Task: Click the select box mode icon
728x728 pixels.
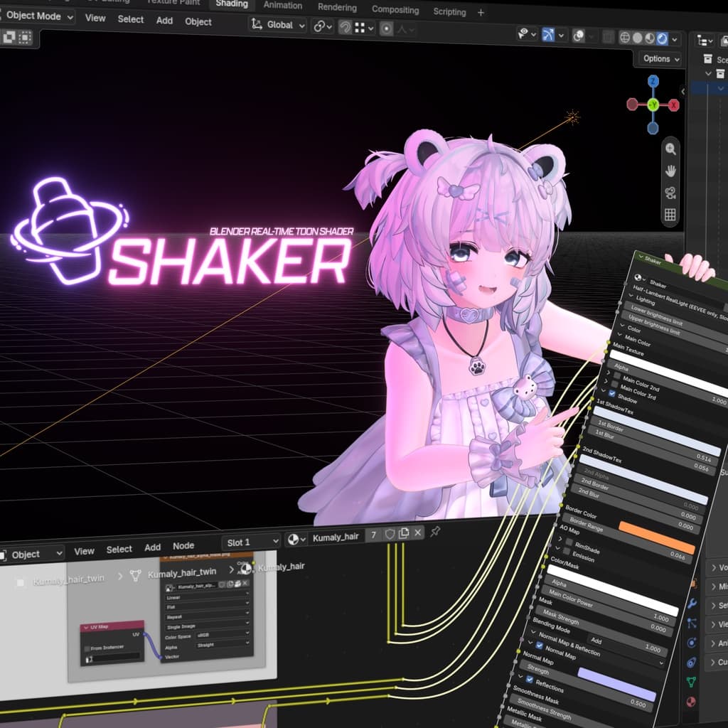Action: pos(25,37)
